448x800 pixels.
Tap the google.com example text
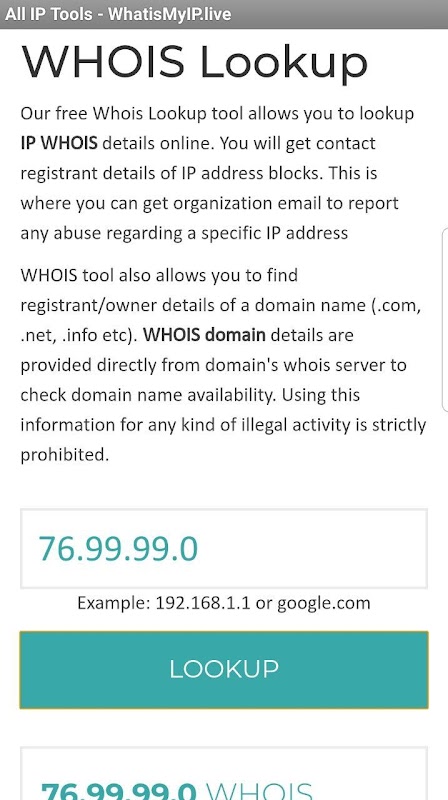tap(323, 603)
